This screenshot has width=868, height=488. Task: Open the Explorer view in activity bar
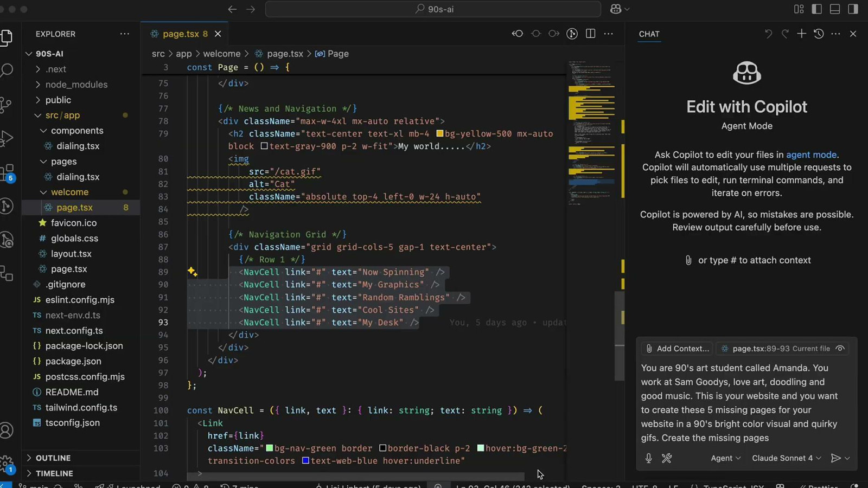coord(7,37)
